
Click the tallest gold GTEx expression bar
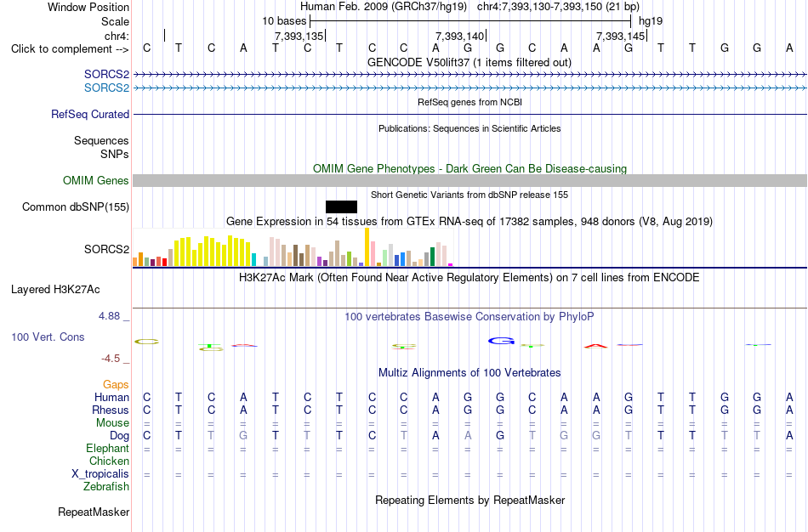367,246
